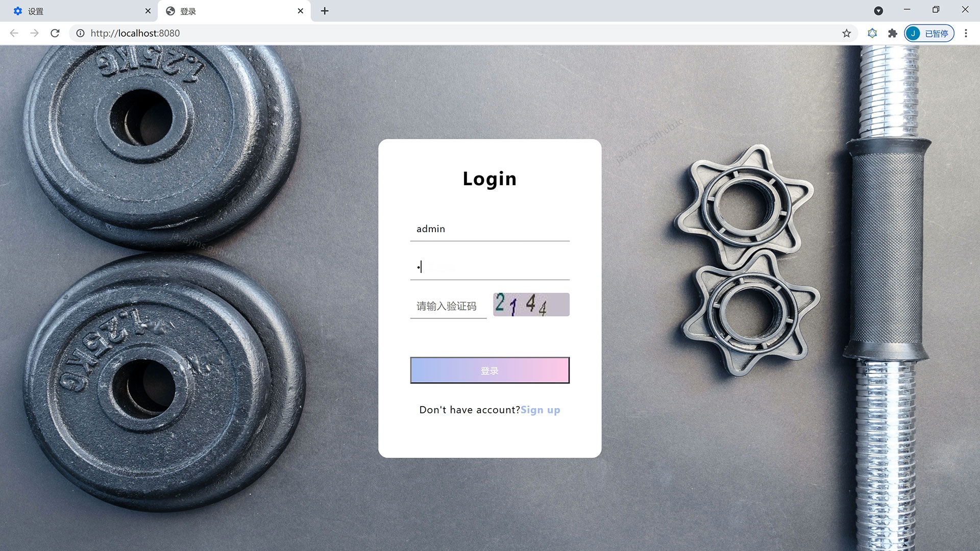Screen dimensions: 980x551
Task: Click the media control chevron in toolbar
Action: click(878, 10)
